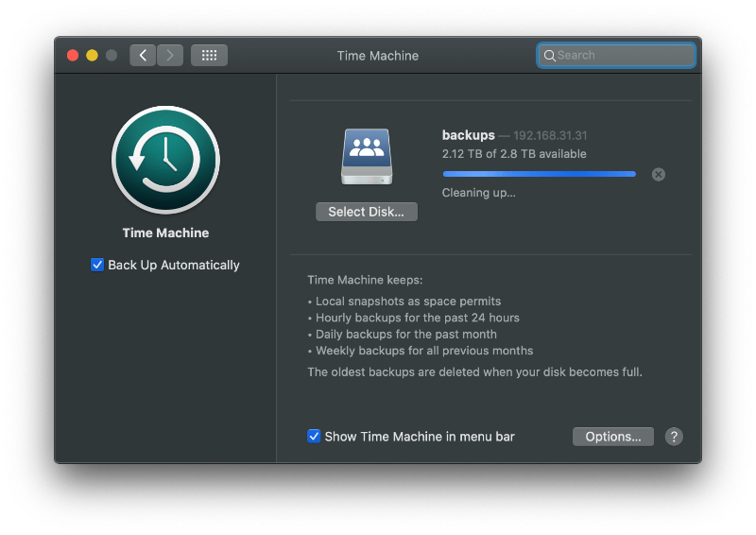The image size is (756, 535).
Task: Open Time Machine help with the question mark
Action: point(674,437)
